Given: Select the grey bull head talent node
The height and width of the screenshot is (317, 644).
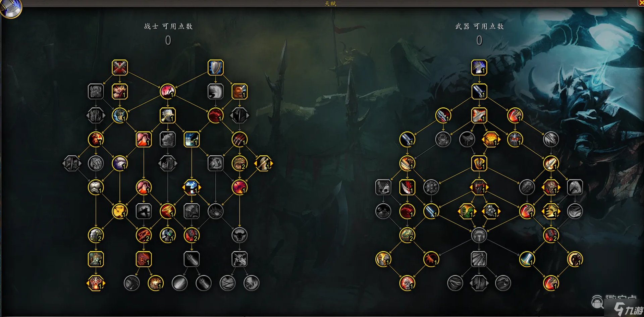Looking at the screenshot, I should [x=239, y=235].
